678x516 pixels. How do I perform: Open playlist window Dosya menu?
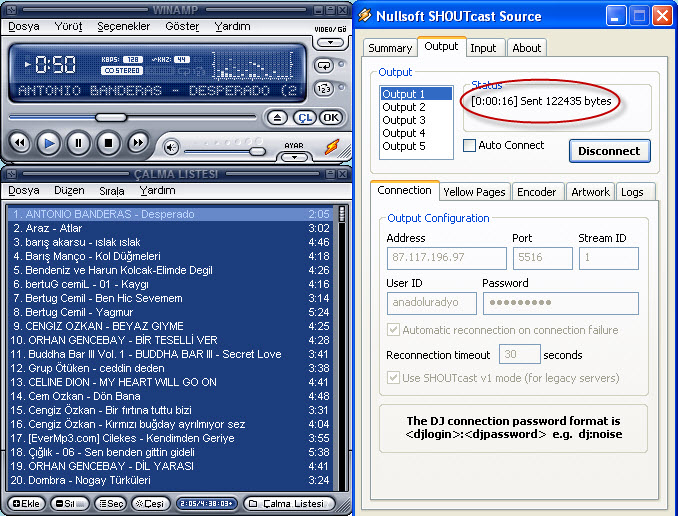pos(24,190)
